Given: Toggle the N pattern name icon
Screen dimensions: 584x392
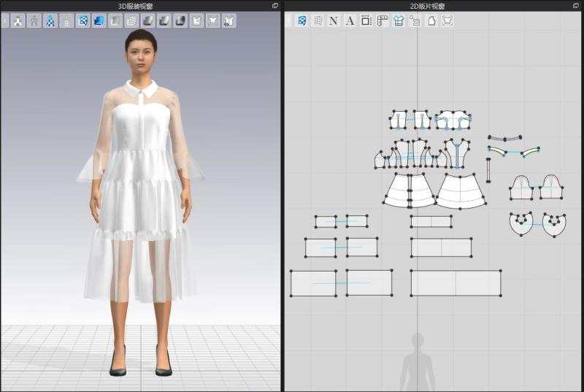Looking at the screenshot, I should coord(334,20).
